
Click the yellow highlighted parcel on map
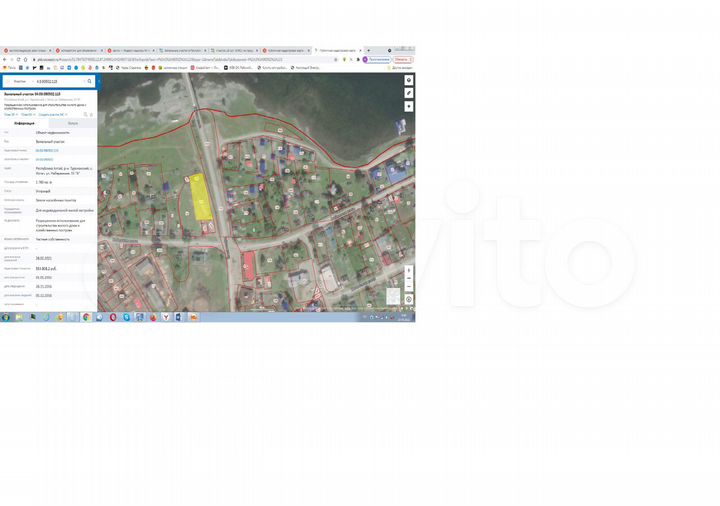click(201, 197)
